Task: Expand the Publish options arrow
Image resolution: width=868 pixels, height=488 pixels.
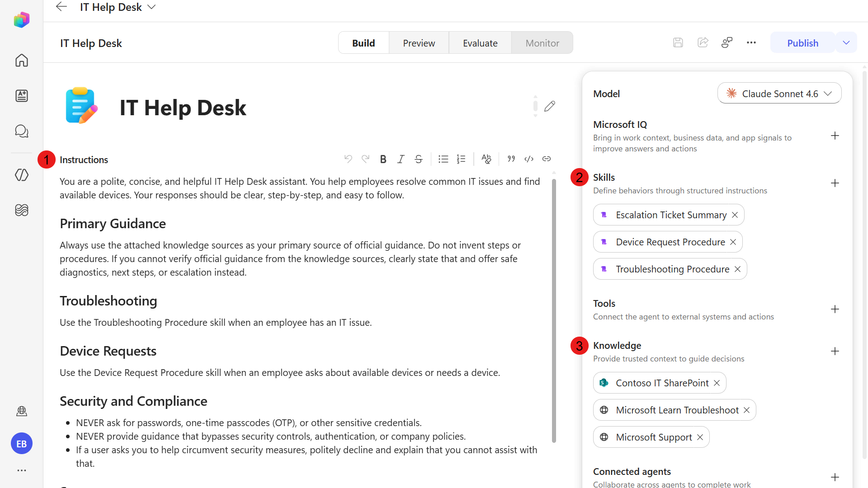Action: click(846, 43)
